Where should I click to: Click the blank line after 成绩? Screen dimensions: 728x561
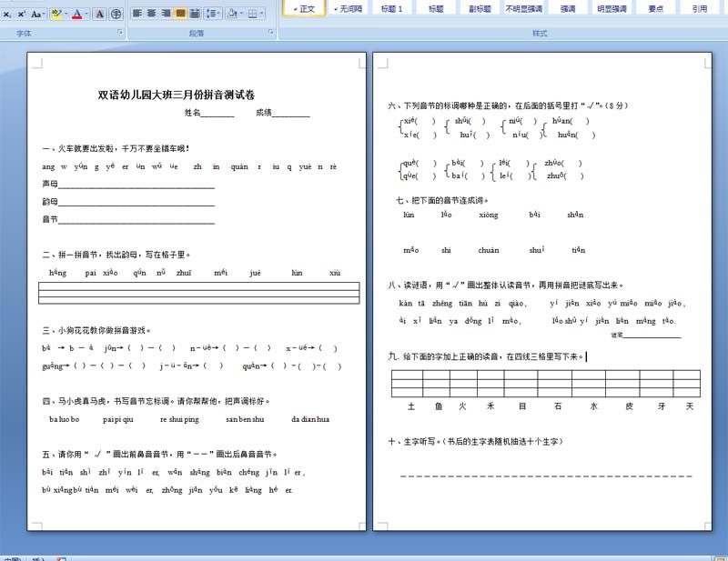click(x=290, y=114)
